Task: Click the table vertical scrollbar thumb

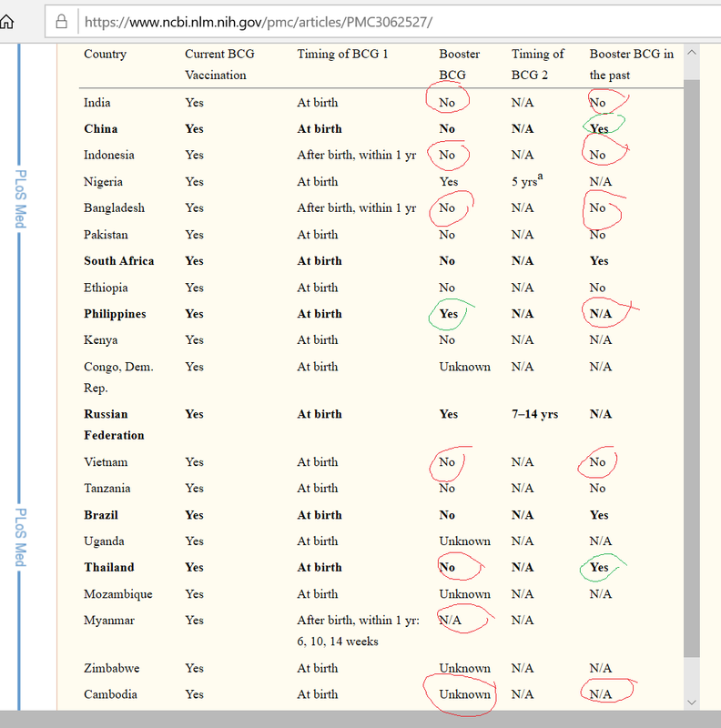Action: pos(692,368)
